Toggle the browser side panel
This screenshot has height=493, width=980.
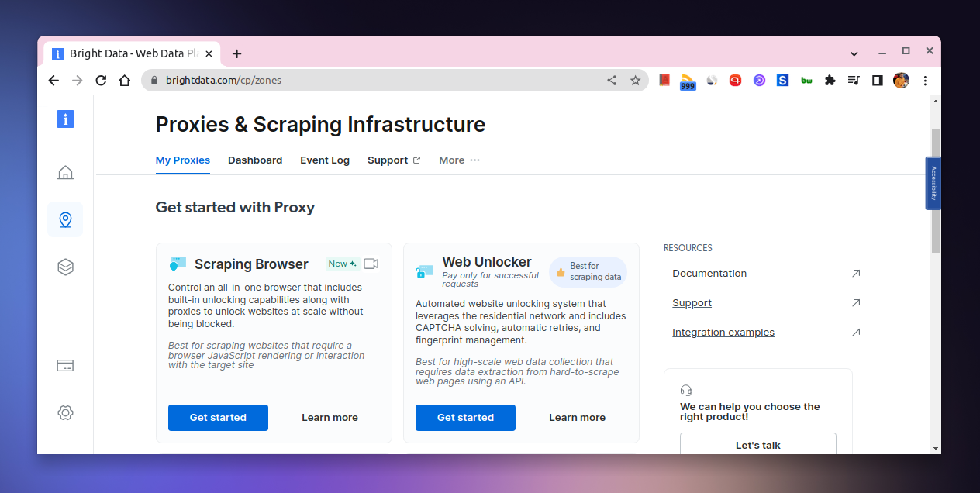pos(877,80)
